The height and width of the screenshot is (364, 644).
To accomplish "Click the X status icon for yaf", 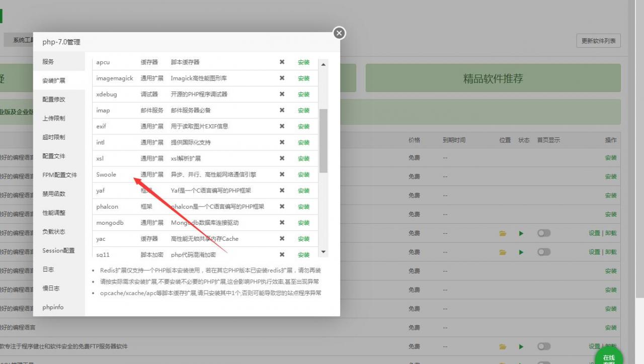I will click(x=282, y=191).
